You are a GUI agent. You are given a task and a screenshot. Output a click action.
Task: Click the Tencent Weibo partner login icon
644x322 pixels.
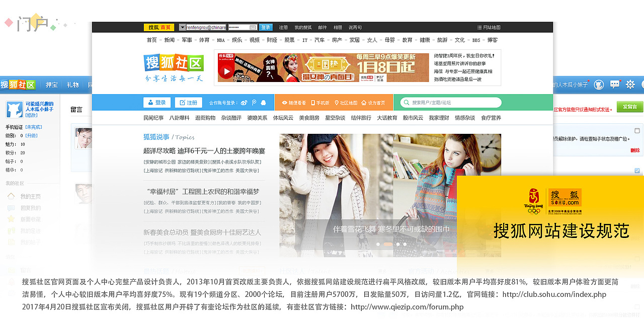point(254,103)
